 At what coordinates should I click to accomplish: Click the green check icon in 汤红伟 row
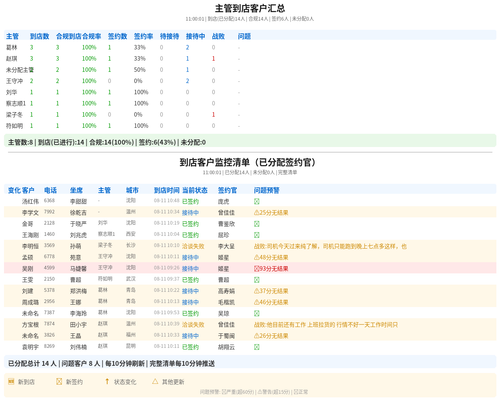(x=257, y=201)
